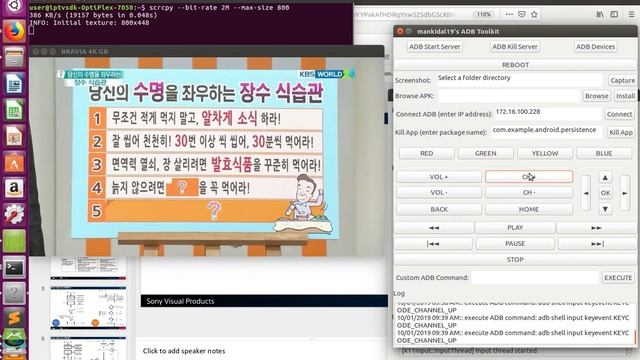
Task: Click the EXECUTE command button
Action: pyautogui.click(x=618, y=278)
